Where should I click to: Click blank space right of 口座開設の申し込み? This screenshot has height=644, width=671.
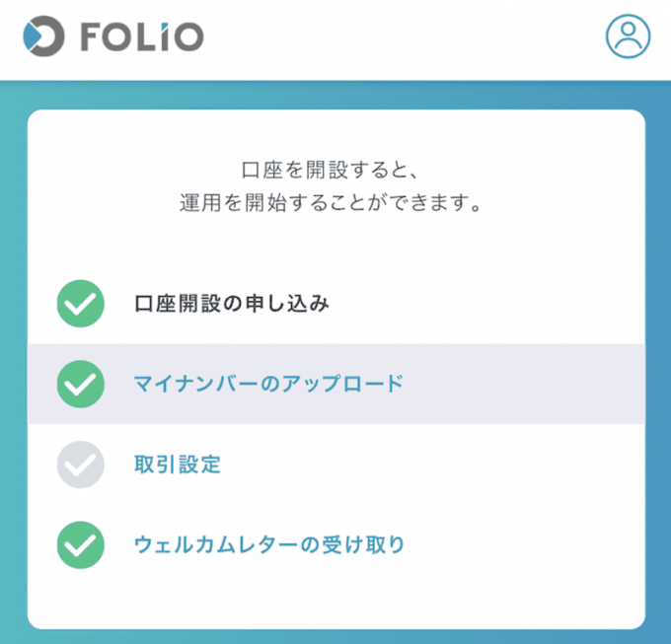pos(484,304)
